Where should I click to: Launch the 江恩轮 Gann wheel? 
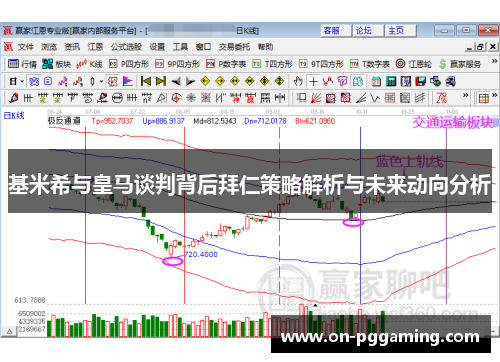[414, 64]
